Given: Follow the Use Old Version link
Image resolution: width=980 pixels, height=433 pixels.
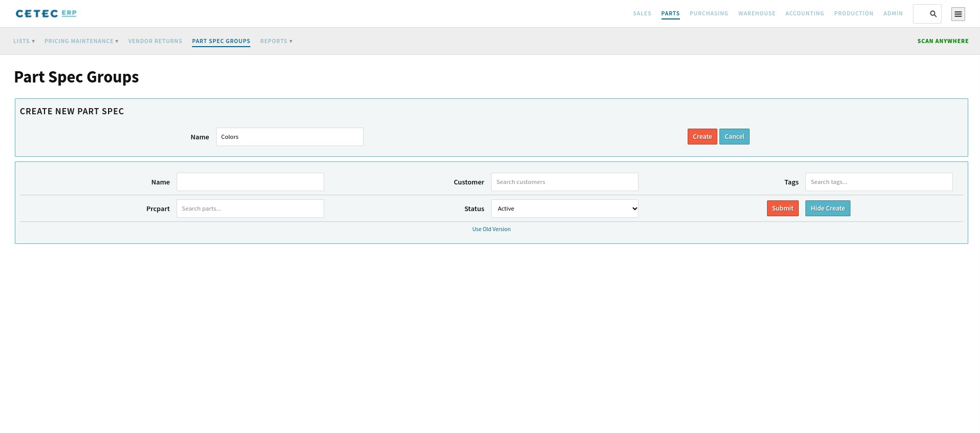Looking at the screenshot, I should tap(492, 229).
